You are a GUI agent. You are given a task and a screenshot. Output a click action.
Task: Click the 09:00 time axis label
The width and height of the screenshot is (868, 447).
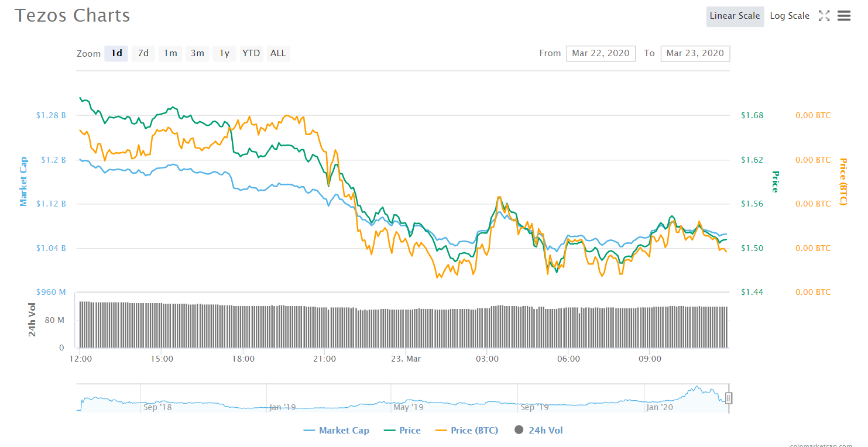tap(650, 359)
